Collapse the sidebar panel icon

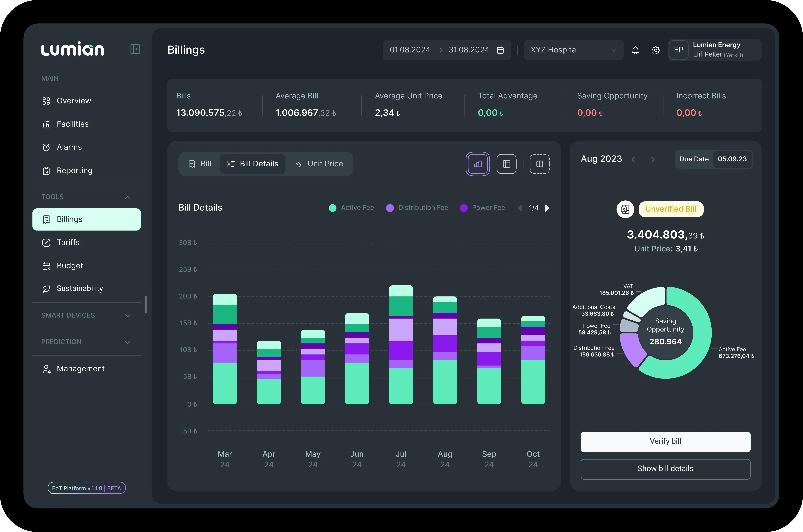tap(135, 49)
